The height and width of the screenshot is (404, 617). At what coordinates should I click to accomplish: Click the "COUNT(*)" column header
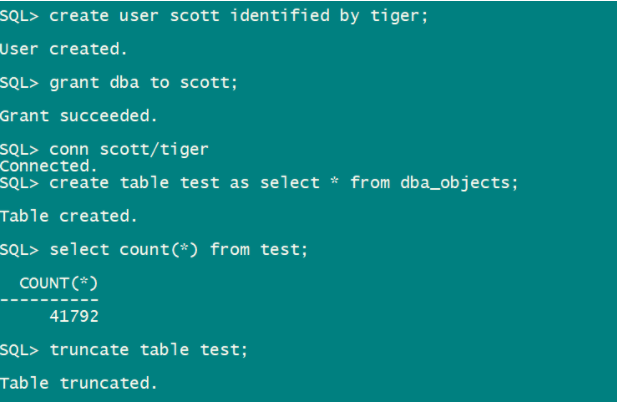coord(59,283)
